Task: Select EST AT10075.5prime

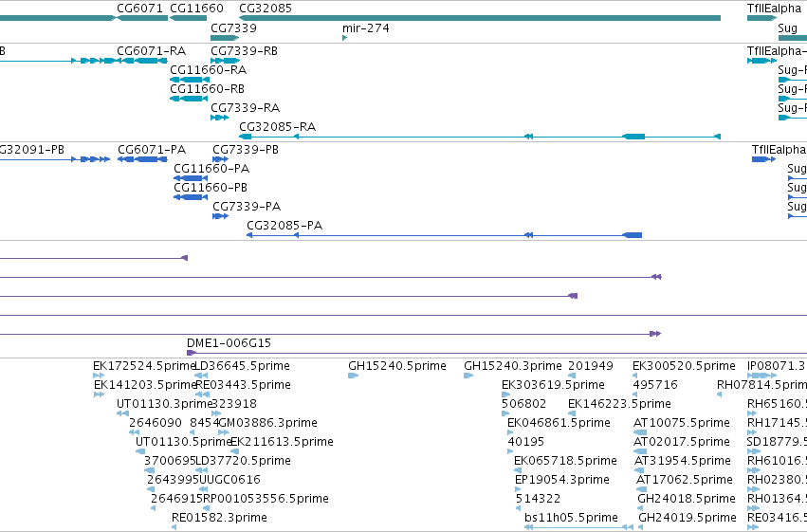Action: tap(682, 423)
